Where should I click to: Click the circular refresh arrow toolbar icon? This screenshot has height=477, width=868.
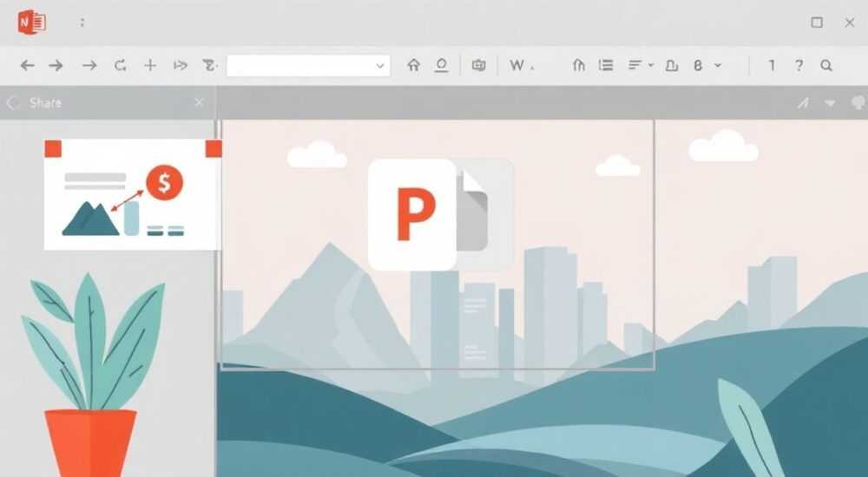120,66
